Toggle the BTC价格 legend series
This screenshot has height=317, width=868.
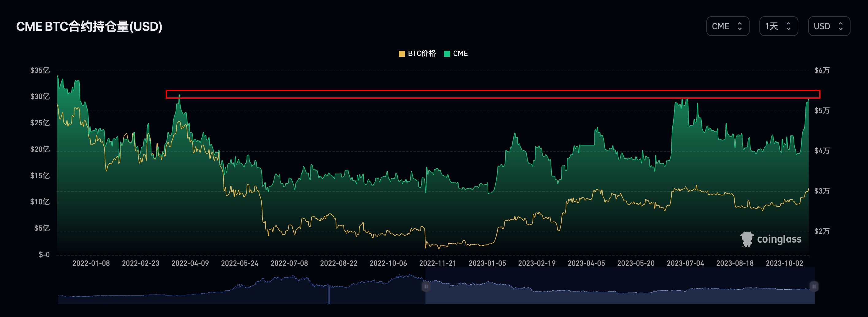417,53
